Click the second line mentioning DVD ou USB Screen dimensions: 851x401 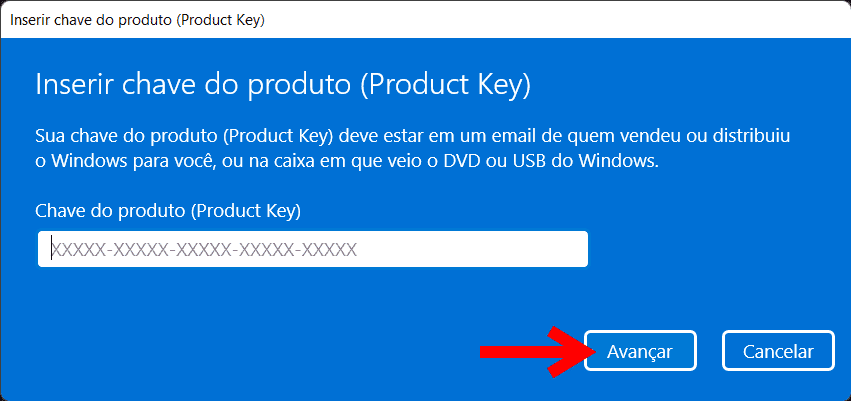pyautogui.click(x=347, y=162)
